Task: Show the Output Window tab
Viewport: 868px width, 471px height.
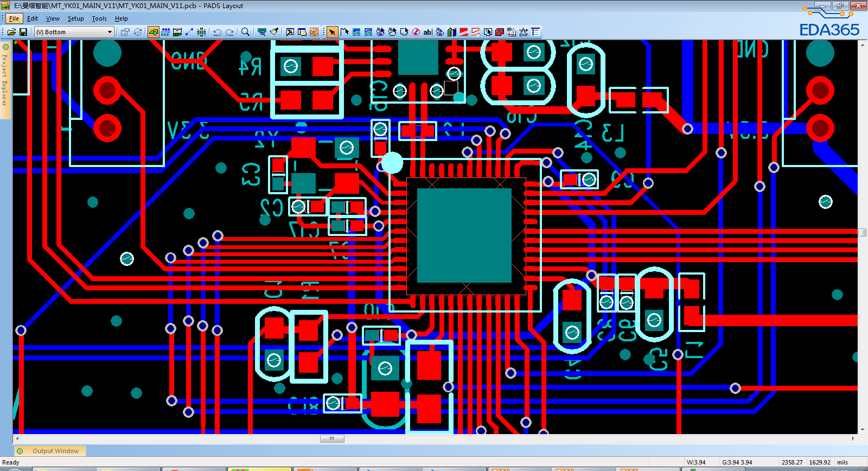Action: pyautogui.click(x=50, y=451)
